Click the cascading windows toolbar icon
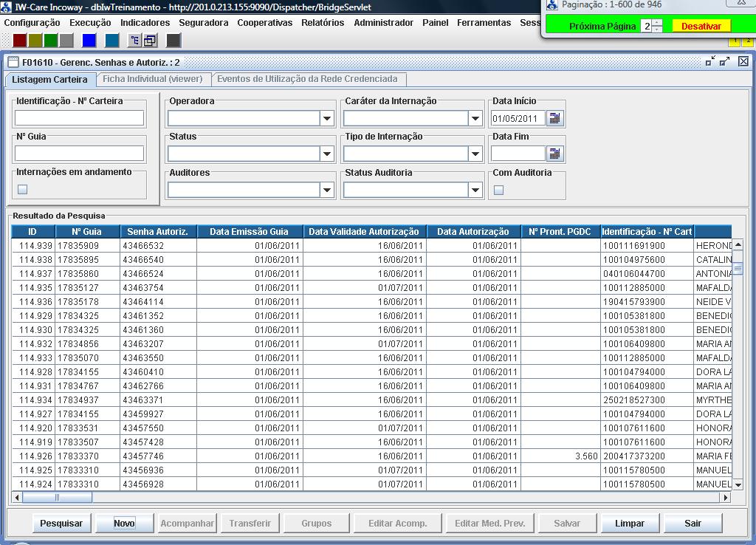Screen dimensions: 756x545 [150, 41]
